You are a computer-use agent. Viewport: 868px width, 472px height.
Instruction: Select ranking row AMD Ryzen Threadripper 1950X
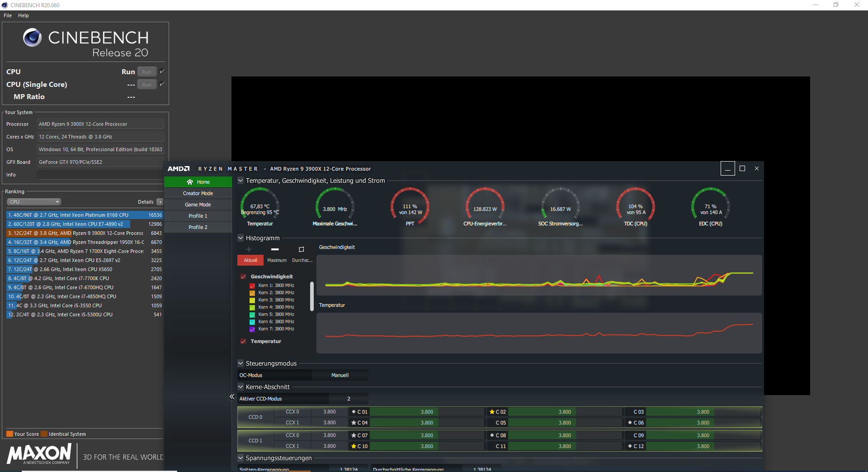pos(85,242)
